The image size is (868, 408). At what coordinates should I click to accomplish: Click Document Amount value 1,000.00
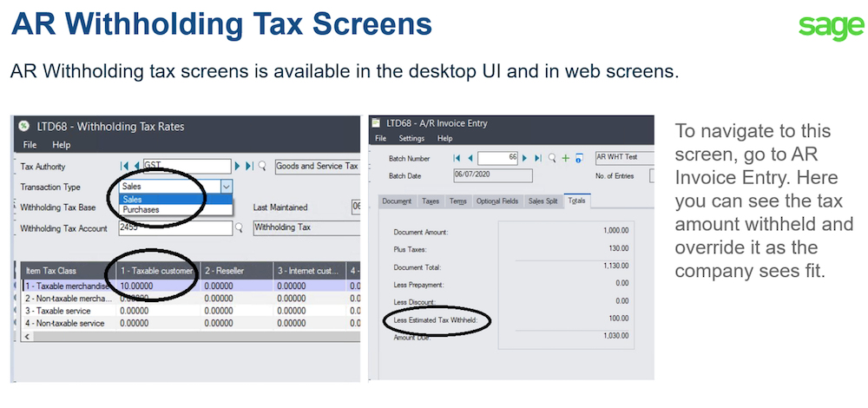coord(615,231)
